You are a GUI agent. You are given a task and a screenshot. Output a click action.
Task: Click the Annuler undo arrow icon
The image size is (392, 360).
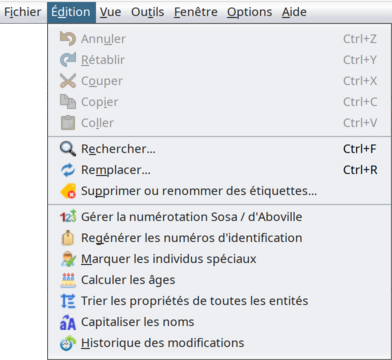coord(68,39)
